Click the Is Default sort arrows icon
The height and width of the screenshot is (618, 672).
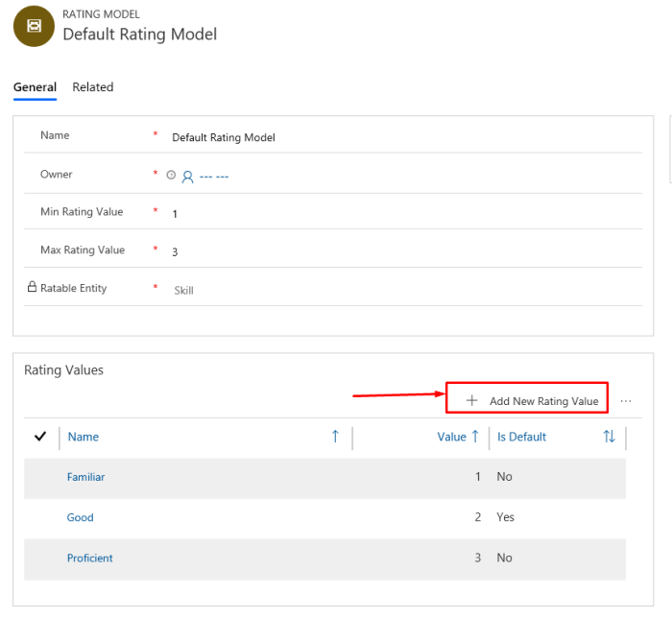(609, 437)
